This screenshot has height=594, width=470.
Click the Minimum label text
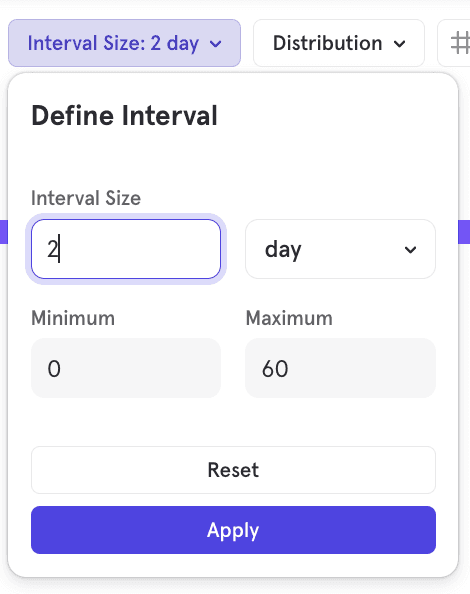[x=73, y=318]
